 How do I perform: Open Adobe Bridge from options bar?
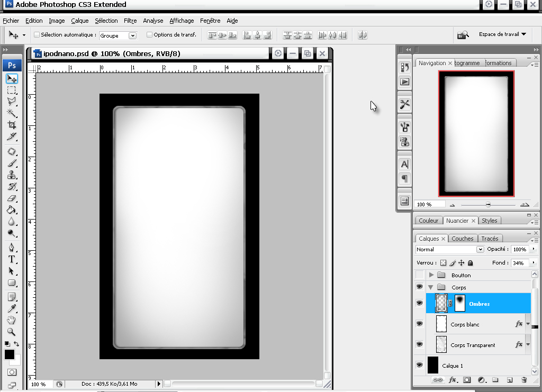pyautogui.click(x=463, y=35)
